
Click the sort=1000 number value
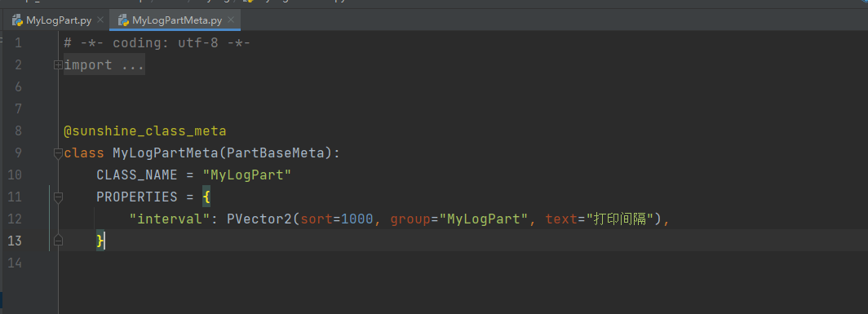[x=357, y=219]
